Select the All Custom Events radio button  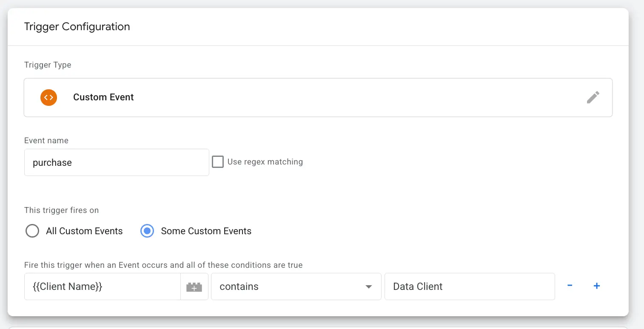[x=32, y=231]
